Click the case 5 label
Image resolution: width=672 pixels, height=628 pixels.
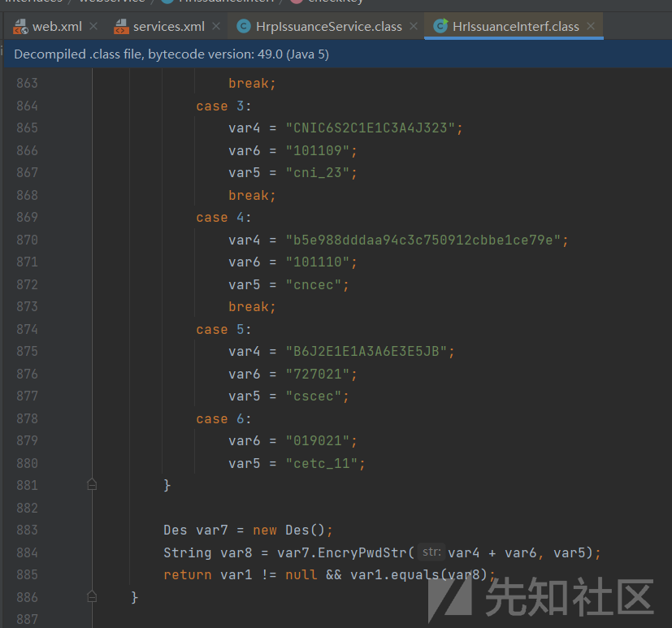[223, 329]
